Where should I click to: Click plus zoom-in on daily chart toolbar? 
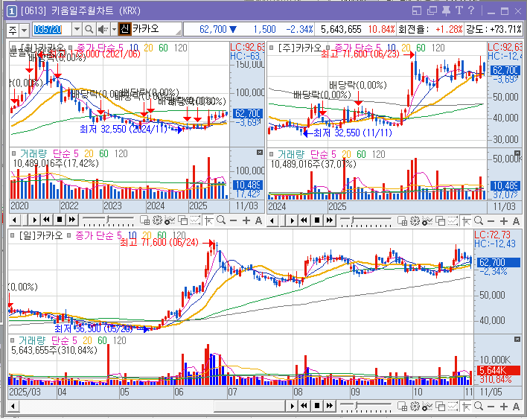pyautogui.click(x=503, y=407)
